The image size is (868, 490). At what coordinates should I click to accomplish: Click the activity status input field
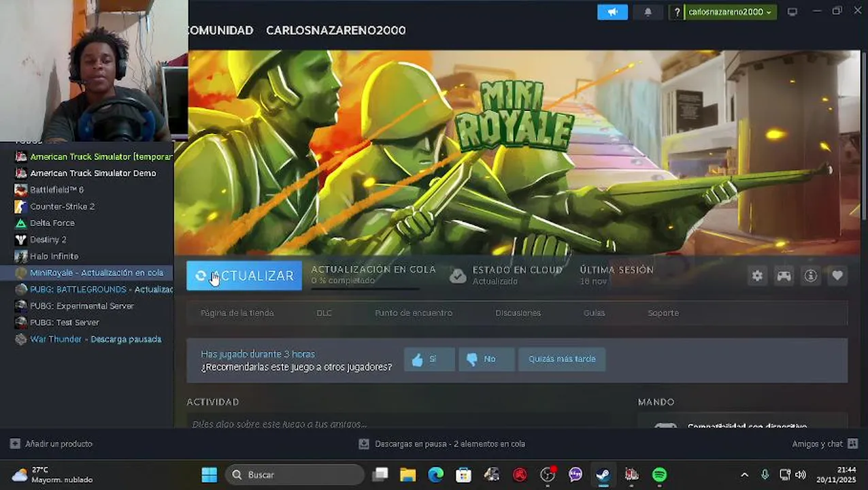click(x=398, y=423)
